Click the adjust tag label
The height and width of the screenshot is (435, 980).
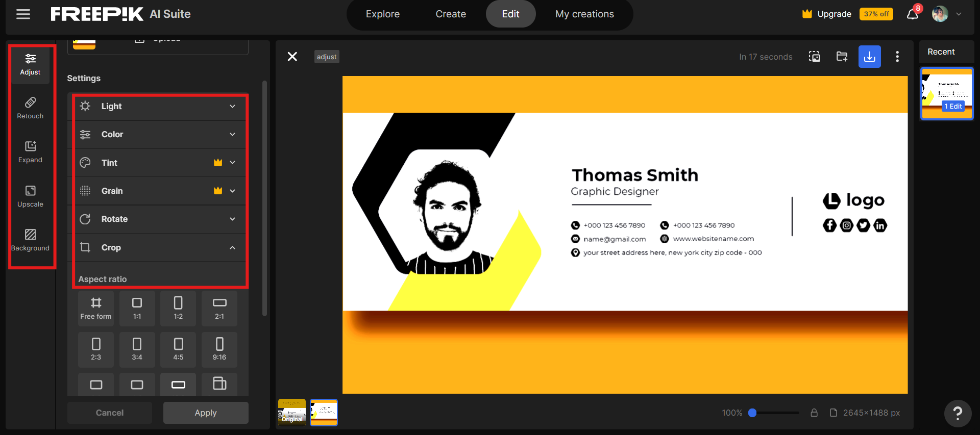[x=327, y=57]
